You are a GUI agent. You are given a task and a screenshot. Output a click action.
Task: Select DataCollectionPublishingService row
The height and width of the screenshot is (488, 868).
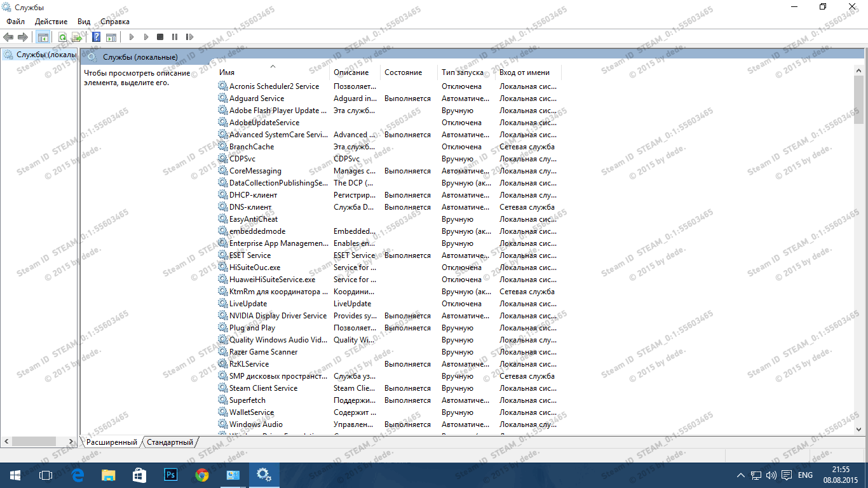(388, 183)
